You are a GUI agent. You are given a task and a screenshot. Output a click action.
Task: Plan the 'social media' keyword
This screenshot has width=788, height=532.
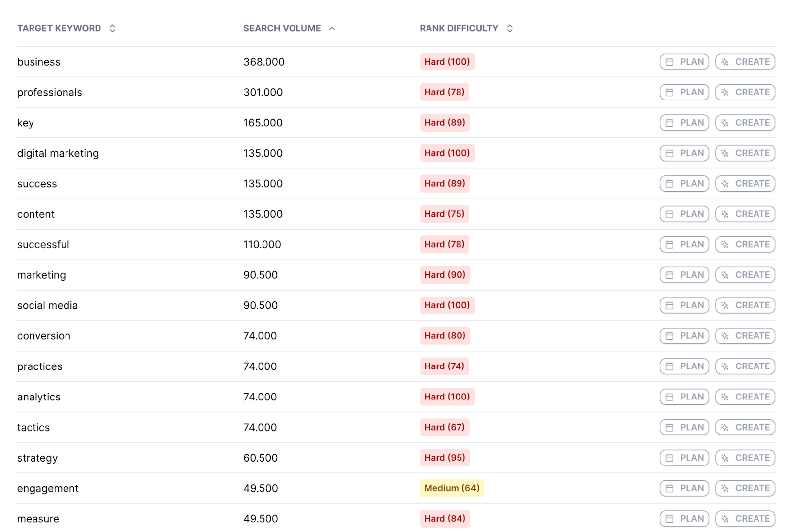click(685, 305)
